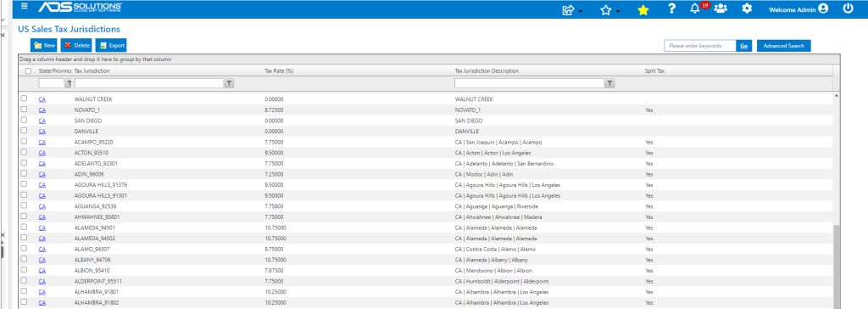Screen dimensions: 868x309
Task: Select ALBANY_94706 jurisdiction cell
Action: 93,260
